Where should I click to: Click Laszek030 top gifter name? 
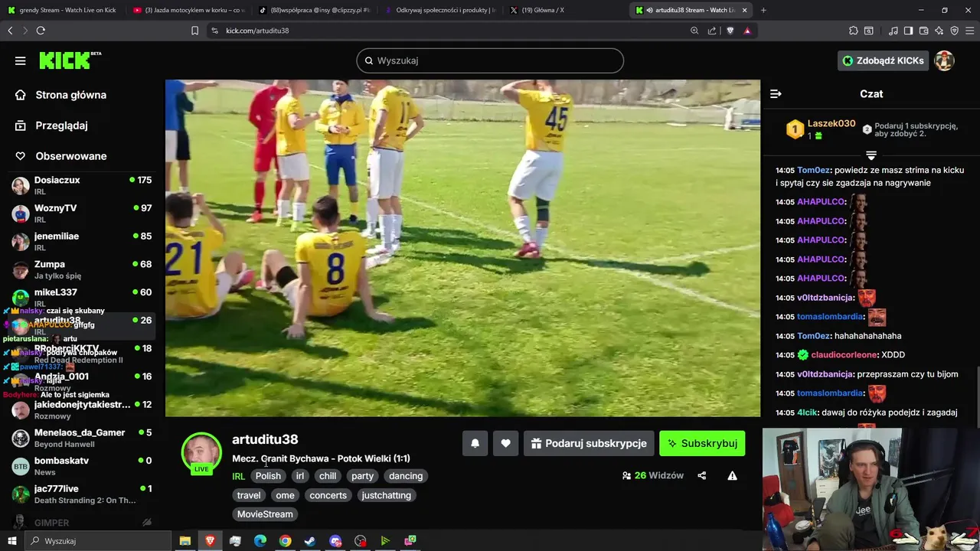coord(831,124)
